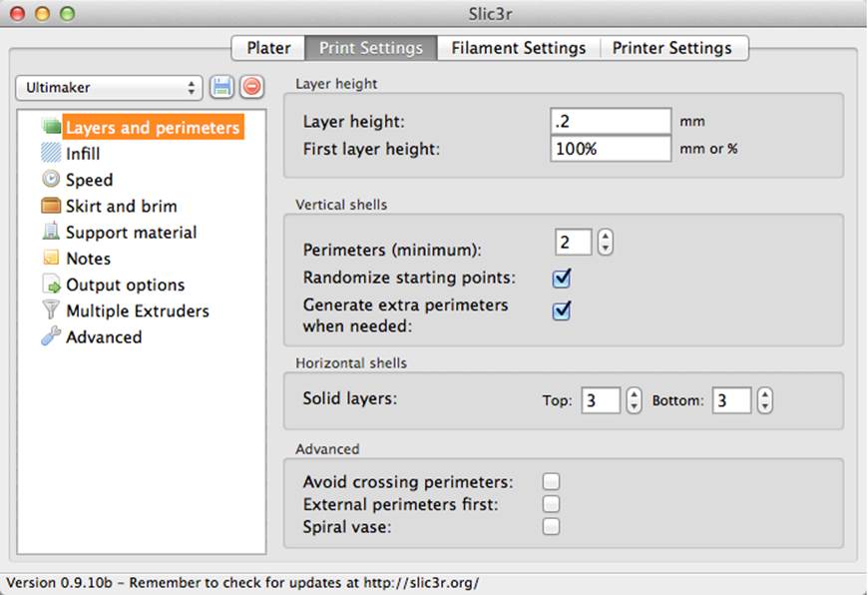Toggle Generate extra perimeters when needed
The image size is (868, 595).
click(562, 310)
